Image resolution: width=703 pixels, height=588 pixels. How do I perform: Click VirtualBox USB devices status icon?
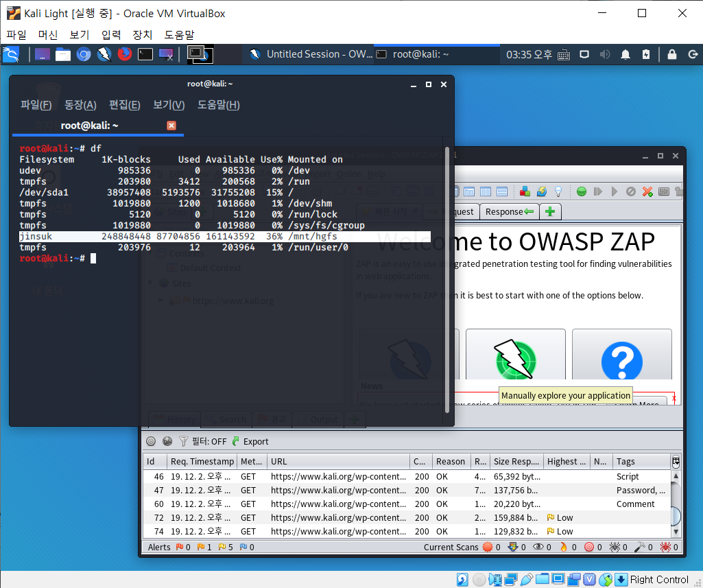point(526,580)
